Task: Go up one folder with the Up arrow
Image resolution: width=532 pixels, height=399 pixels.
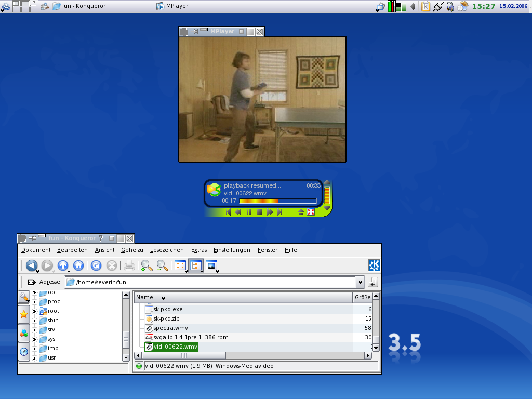Action: click(x=63, y=265)
